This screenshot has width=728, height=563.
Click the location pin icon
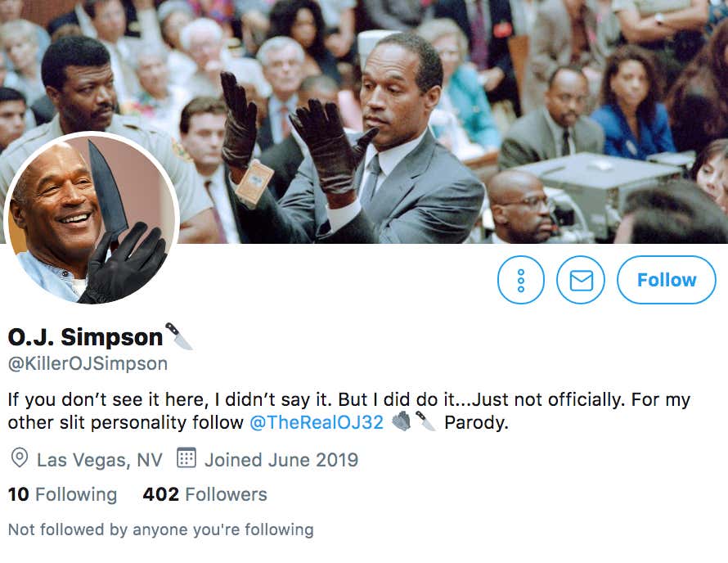(x=19, y=458)
